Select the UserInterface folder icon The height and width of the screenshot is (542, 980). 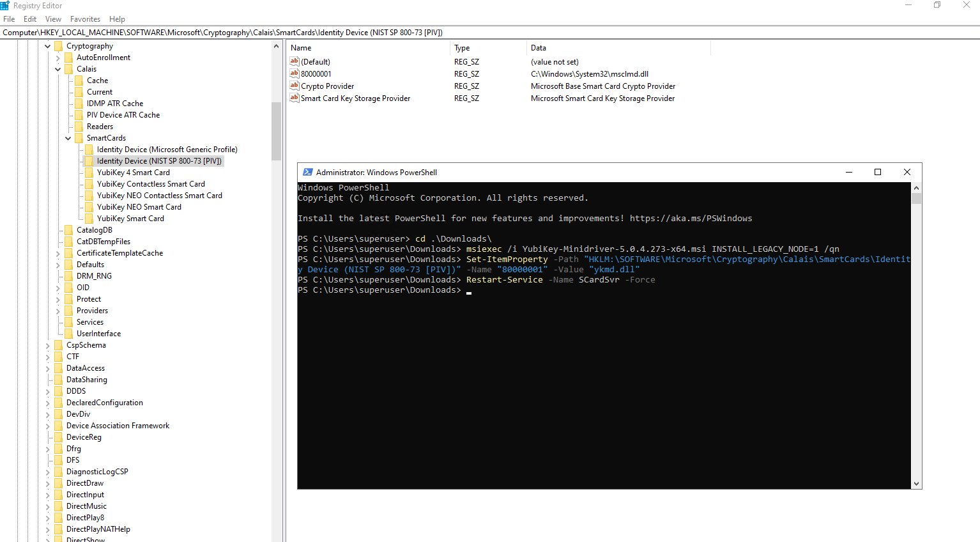69,334
